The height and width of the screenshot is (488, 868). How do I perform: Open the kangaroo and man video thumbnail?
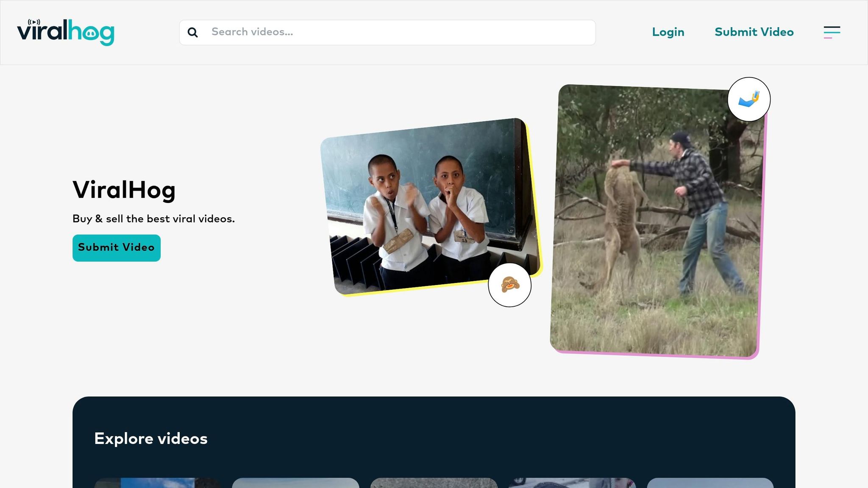(658, 221)
